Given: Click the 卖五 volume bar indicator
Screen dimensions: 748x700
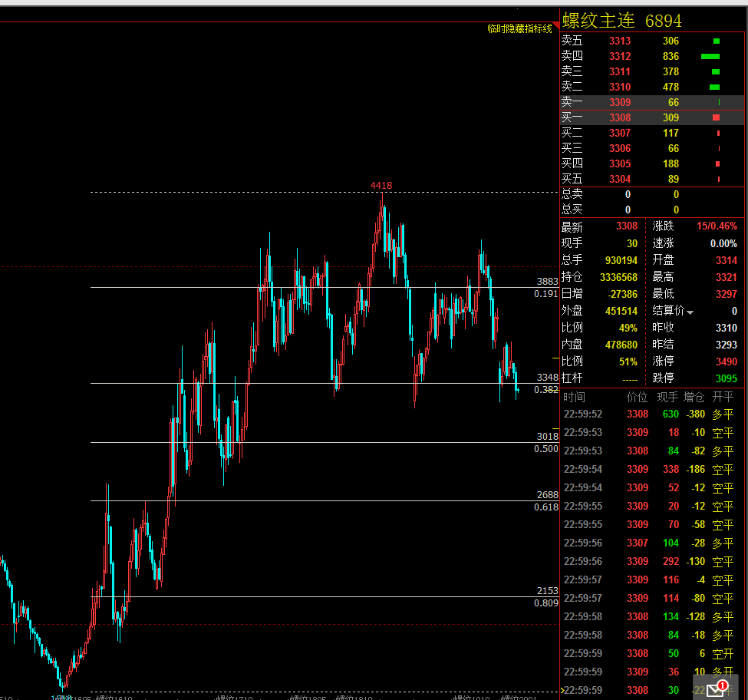Looking at the screenshot, I should point(717,41).
